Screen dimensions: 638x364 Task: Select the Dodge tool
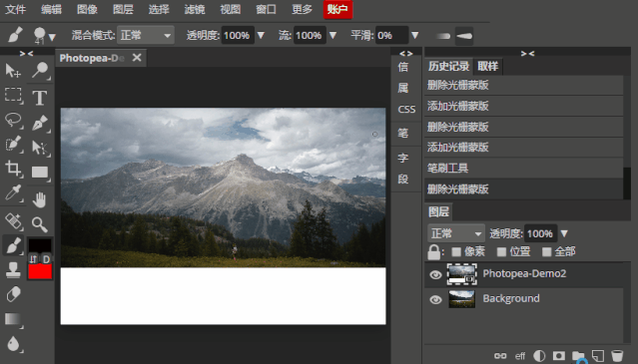coord(40,70)
